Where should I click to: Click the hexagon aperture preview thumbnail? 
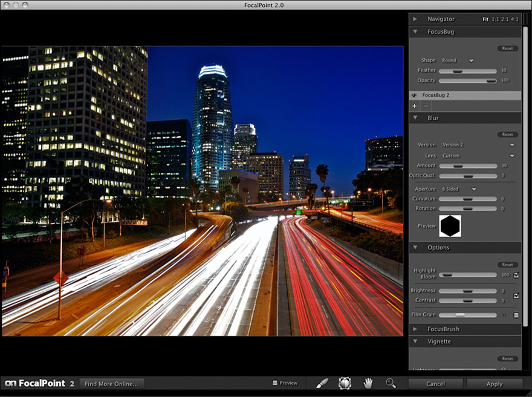pos(450,226)
